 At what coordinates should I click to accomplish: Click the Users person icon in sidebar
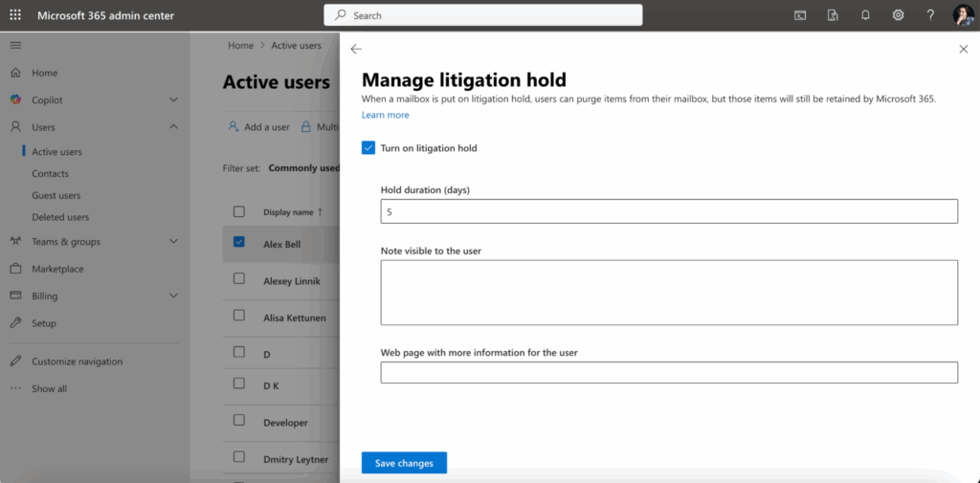tap(16, 127)
